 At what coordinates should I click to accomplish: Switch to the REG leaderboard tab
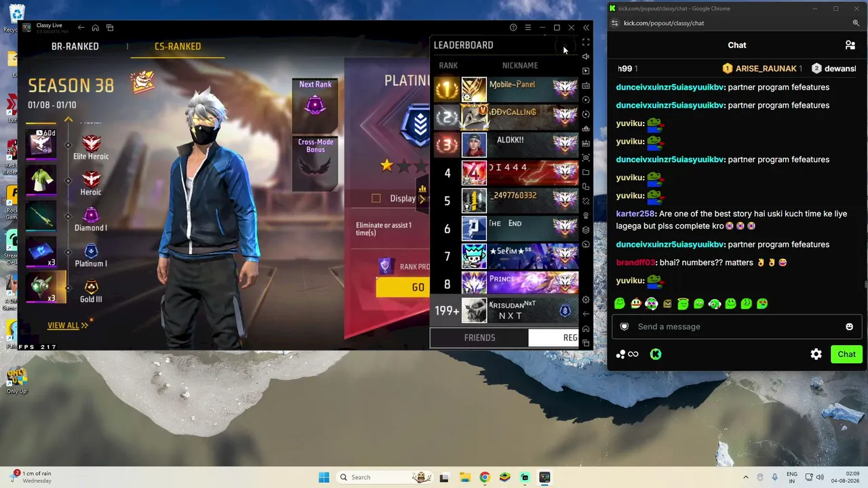554,338
